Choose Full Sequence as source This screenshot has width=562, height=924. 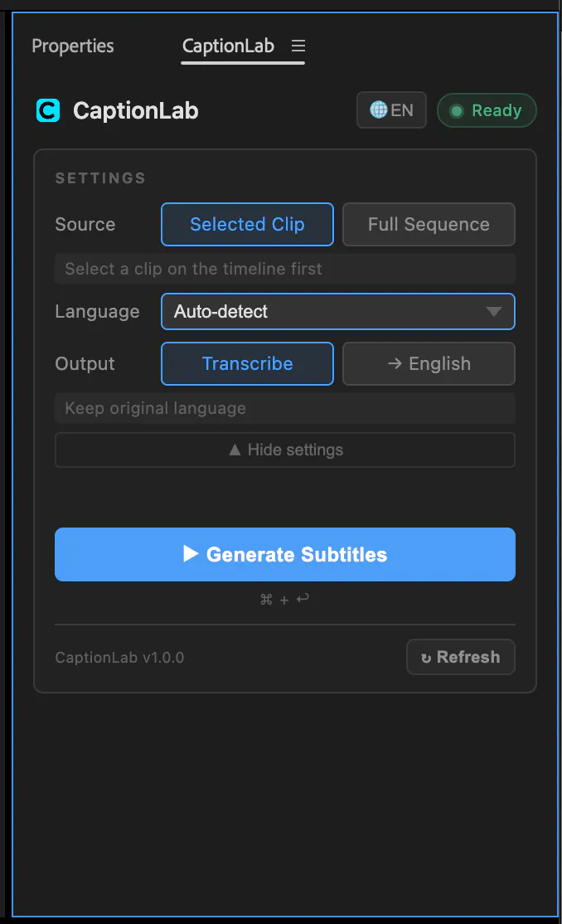(x=429, y=225)
